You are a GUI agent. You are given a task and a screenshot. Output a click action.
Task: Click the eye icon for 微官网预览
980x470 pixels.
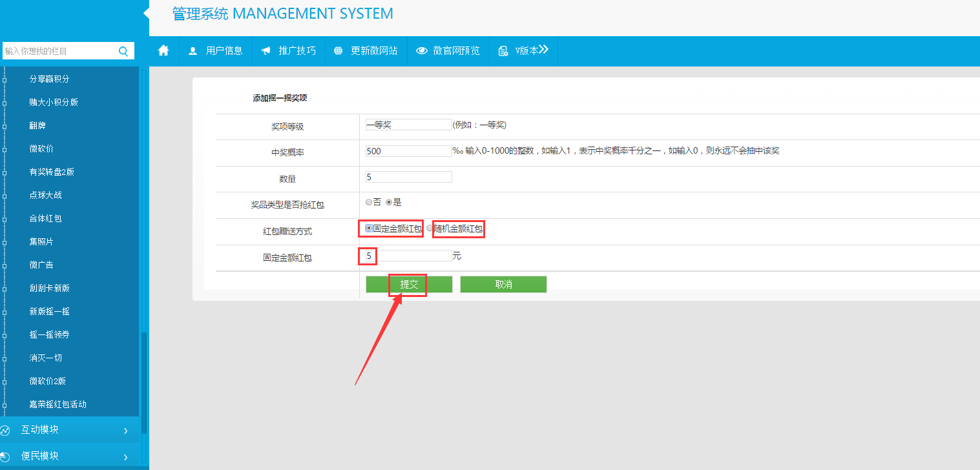[x=422, y=51]
